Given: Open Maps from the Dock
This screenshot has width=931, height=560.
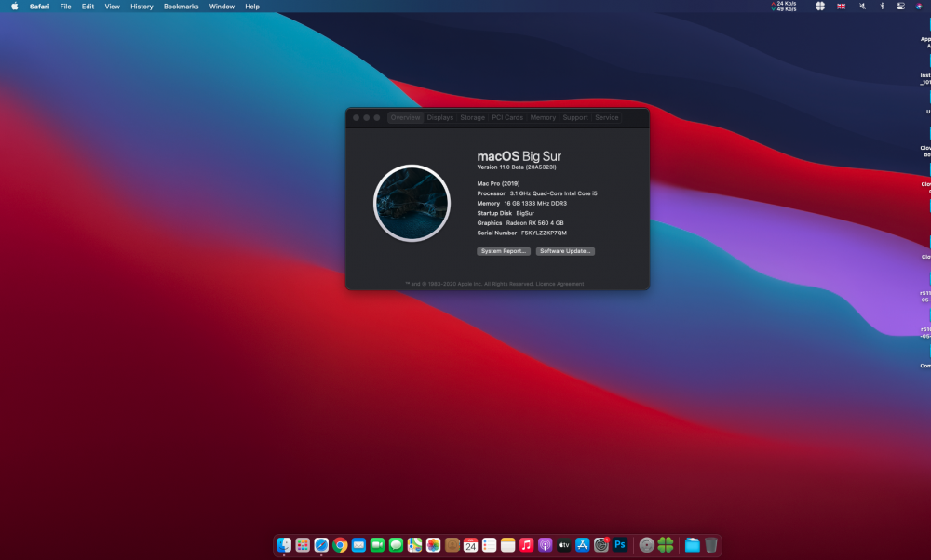Looking at the screenshot, I should [414, 544].
